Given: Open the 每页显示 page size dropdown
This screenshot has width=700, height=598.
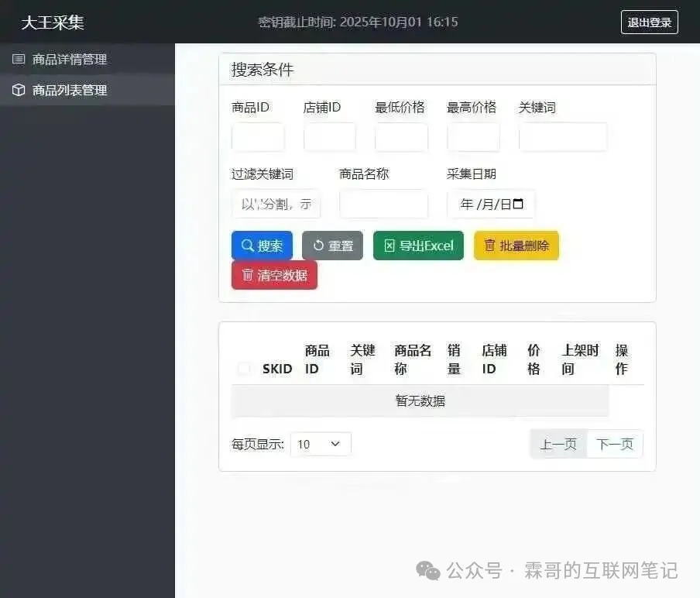Looking at the screenshot, I should tap(320, 444).
